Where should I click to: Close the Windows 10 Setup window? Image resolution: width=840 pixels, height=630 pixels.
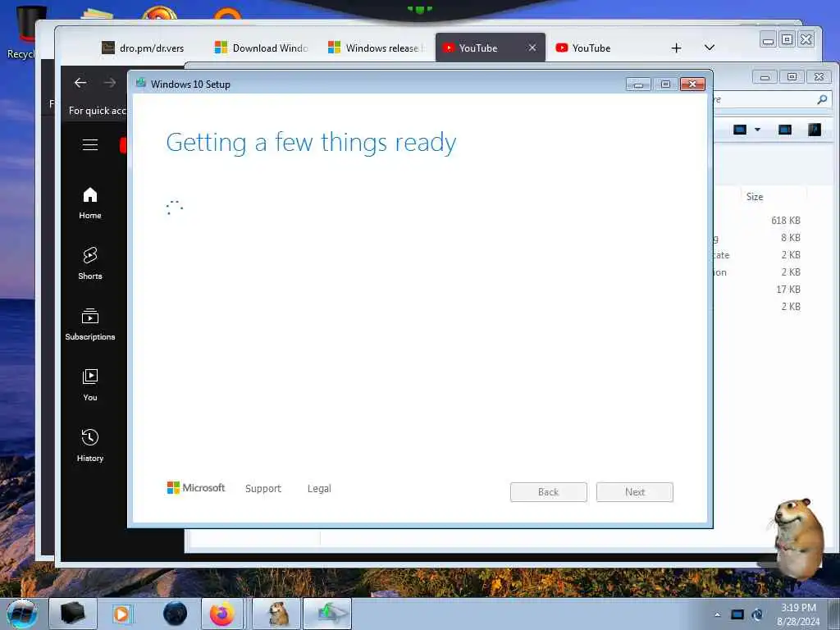pos(692,84)
